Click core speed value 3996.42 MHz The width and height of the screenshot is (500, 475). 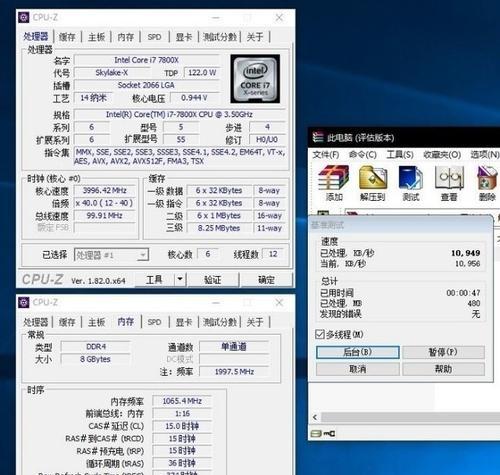point(104,190)
